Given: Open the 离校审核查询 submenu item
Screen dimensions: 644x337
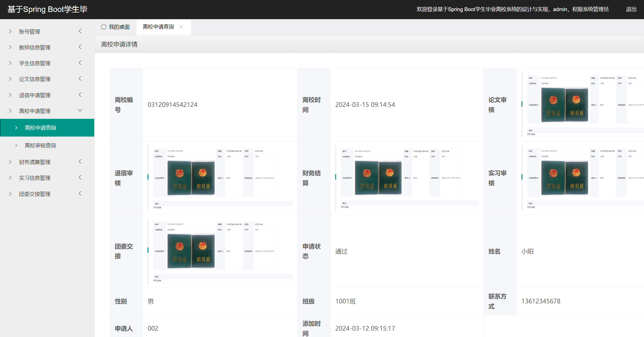Looking at the screenshot, I should (40, 145).
